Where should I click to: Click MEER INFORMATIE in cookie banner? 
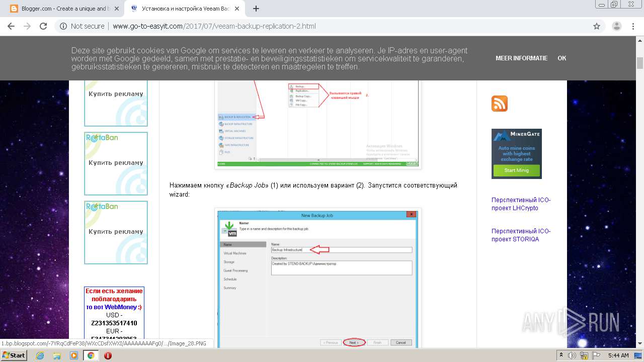(521, 58)
